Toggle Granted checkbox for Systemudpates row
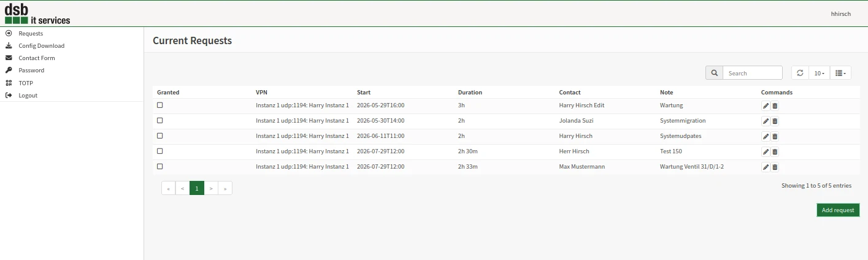Image resolution: width=868 pixels, height=260 pixels. 160,136
